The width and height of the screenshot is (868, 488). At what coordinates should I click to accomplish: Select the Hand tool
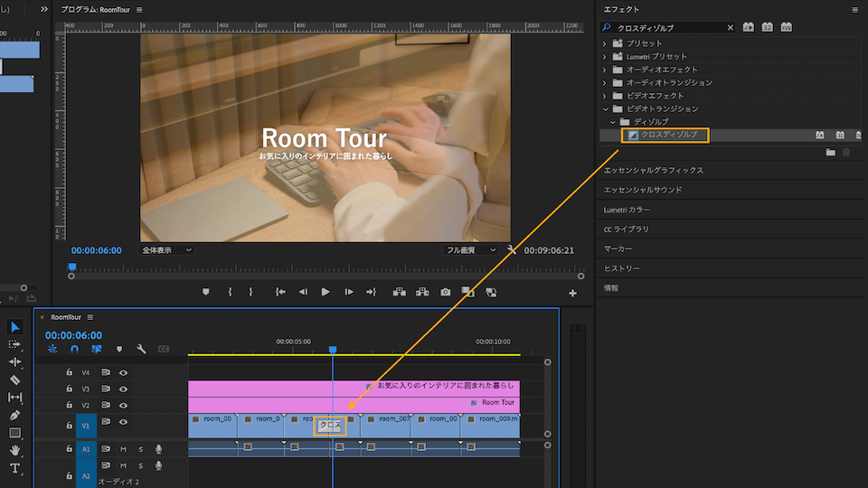pyautogui.click(x=14, y=450)
